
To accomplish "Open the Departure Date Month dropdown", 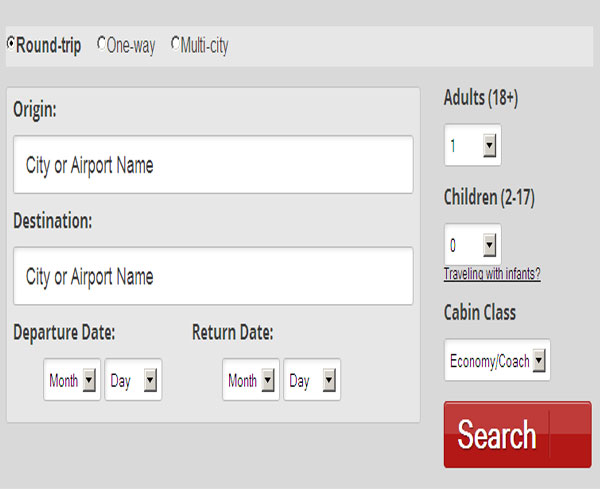I will coord(72,380).
